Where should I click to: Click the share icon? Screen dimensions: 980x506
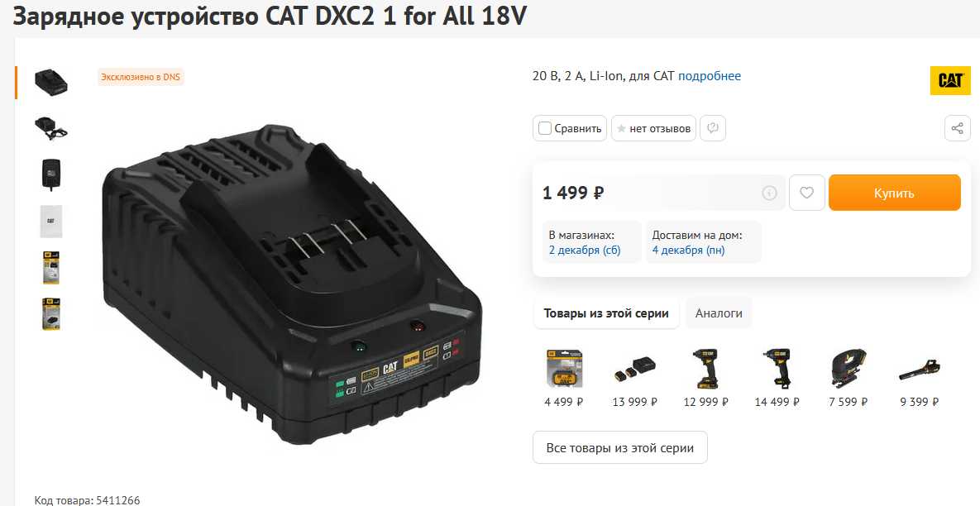pyautogui.click(x=957, y=129)
